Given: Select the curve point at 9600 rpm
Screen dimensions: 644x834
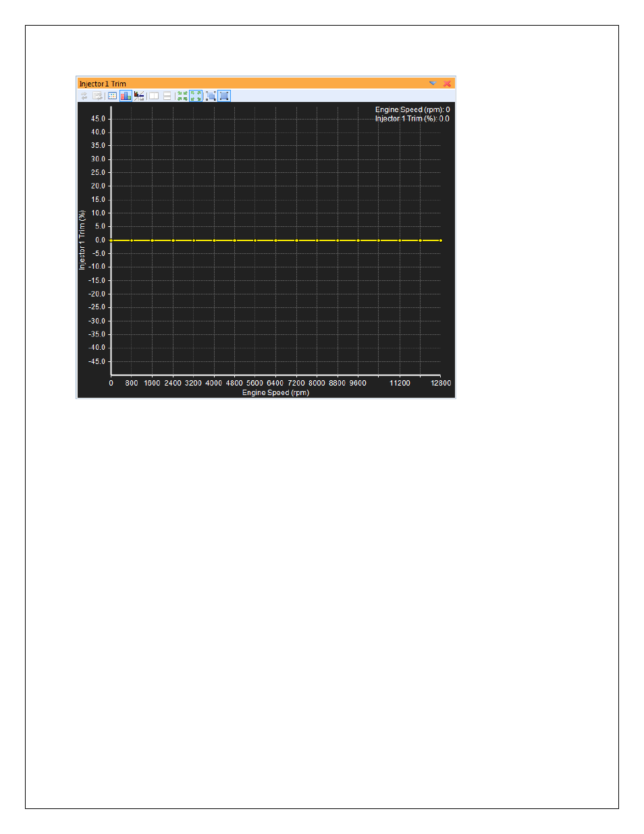Looking at the screenshot, I should (358, 240).
